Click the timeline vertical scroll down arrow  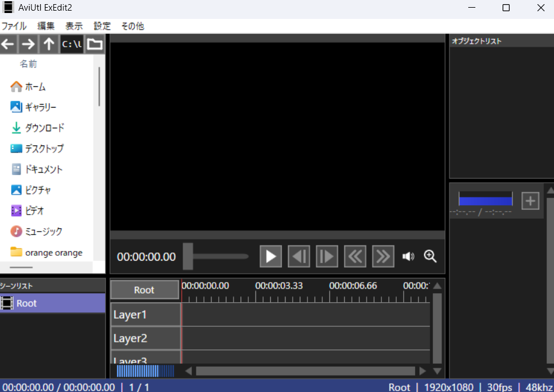[438, 371]
